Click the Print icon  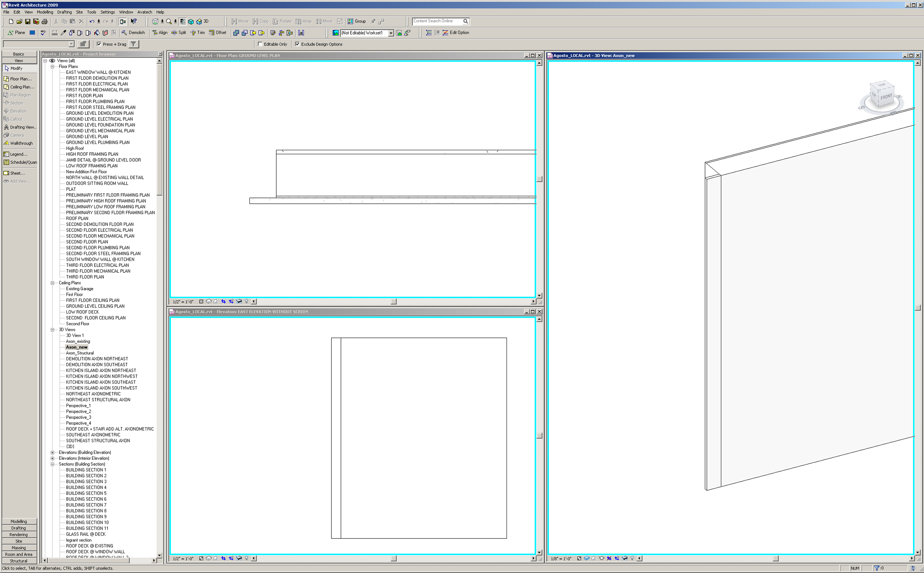click(x=44, y=22)
